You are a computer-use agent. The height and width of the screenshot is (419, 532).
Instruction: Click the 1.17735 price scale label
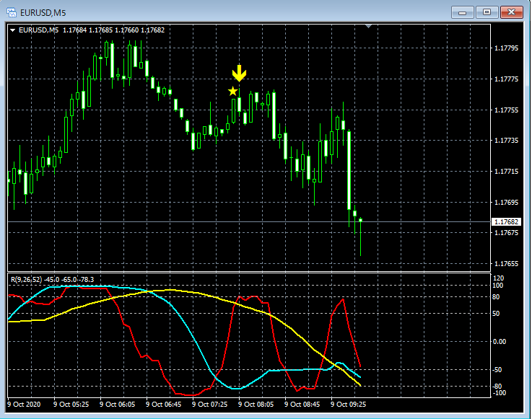[x=506, y=141]
